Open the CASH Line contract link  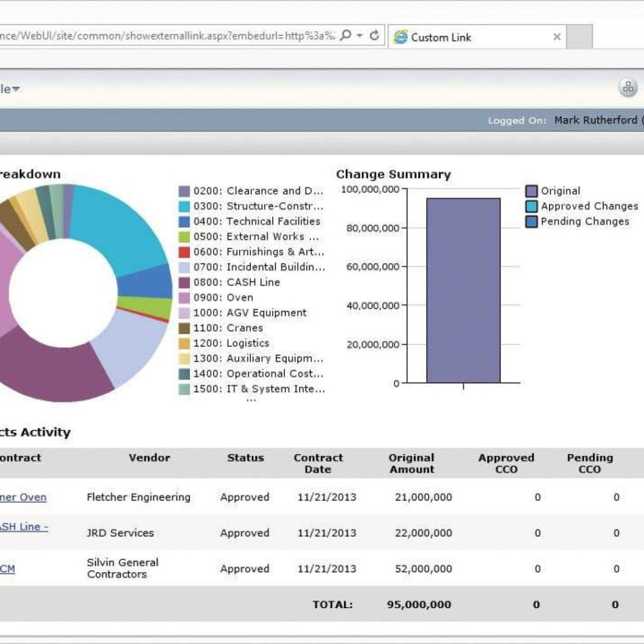[23, 526]
